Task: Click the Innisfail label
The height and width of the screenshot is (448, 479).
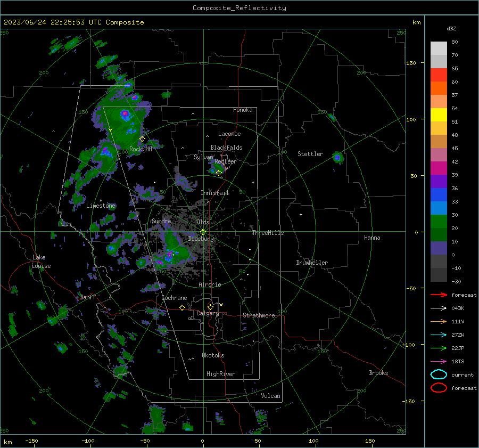Action: tap(214, 193)
